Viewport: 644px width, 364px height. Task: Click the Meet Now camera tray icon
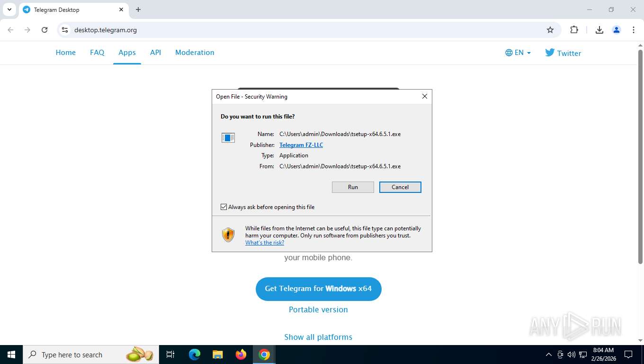point(560,355)
